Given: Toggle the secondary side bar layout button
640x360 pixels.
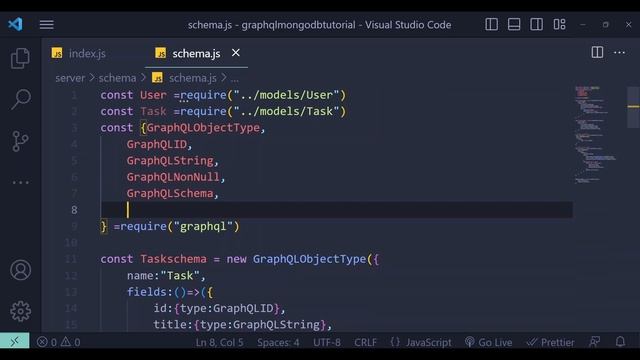Looking at the screenshot, I should (536, 24).
